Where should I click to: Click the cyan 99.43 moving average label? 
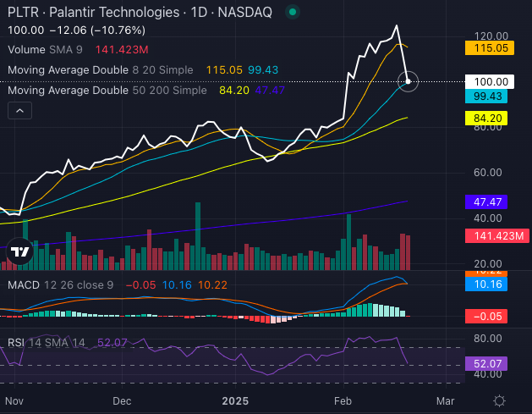click(490, 97)
